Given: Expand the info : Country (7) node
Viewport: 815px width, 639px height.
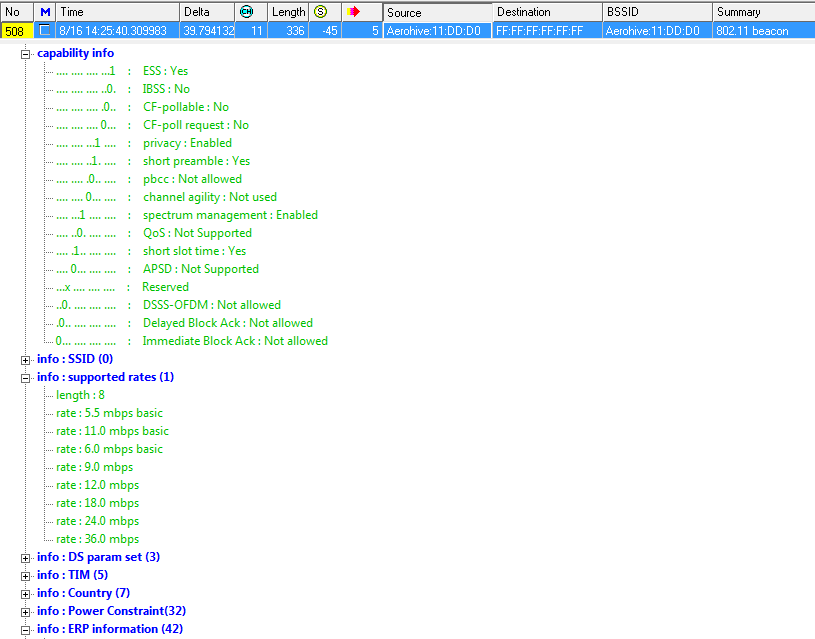Looking at the screenshot, I should 26,594.
